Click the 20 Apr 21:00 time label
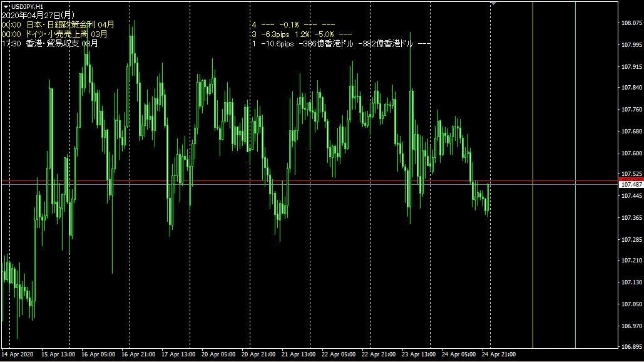Image resolution: width=644 pixels, height=362 pixels. pyautogui.click(x=258, y=354)
